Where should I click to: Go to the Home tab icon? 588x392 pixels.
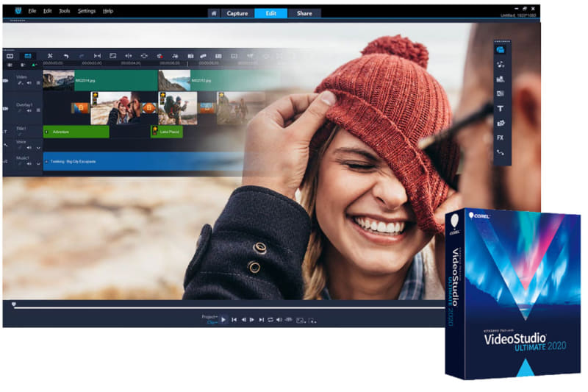tap(214, 13)
